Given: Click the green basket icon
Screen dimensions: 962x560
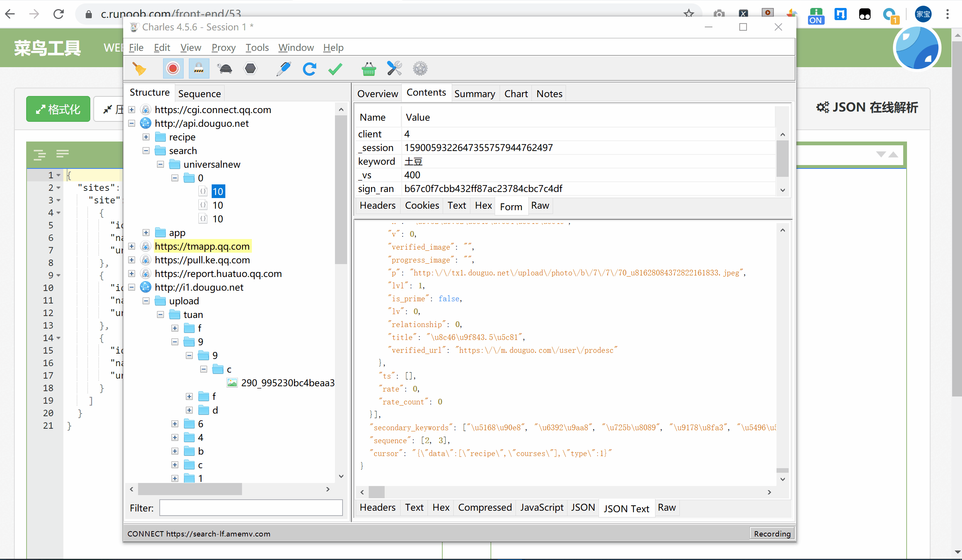Looking at the screenshot, I should pos(368,69).
